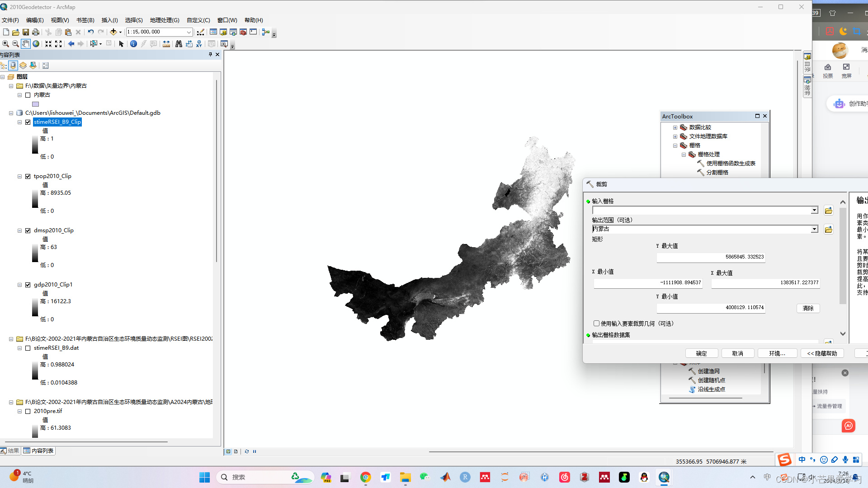Enable the stimeRSEI_B9.dat layer checkbox
This screenshot has width=868, height=488.
(28, 348)
